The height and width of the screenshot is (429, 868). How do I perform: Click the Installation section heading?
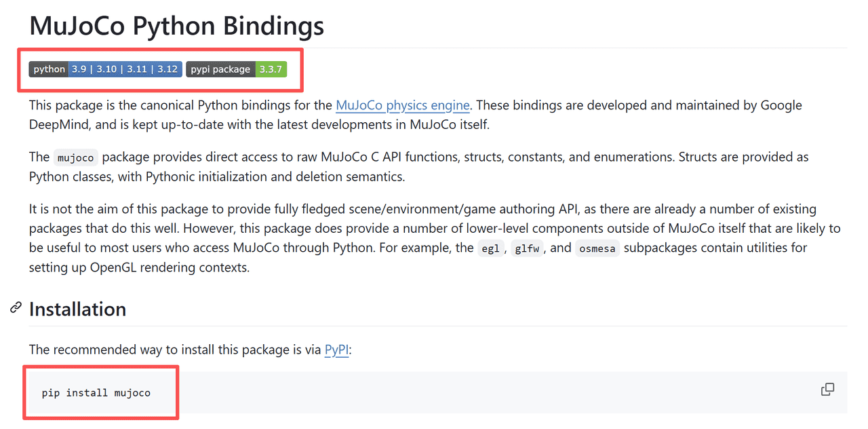tap(77, 310)
